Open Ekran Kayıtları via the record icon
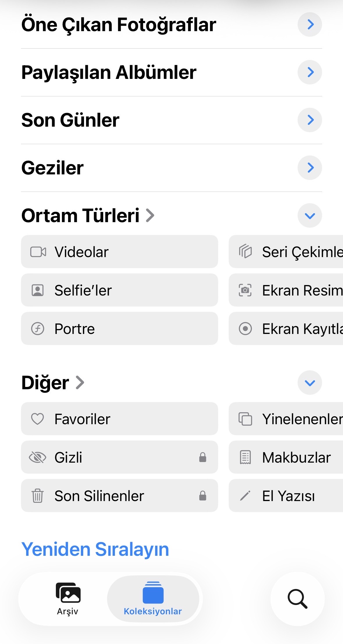 [245, 329]
